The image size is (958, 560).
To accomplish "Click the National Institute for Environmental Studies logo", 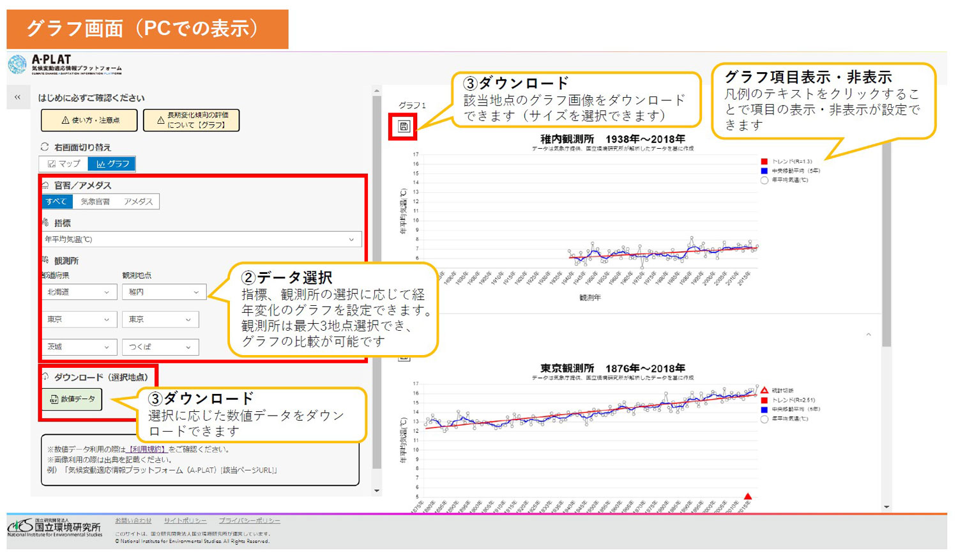I will pyautogui.click(x=55, y=528).
